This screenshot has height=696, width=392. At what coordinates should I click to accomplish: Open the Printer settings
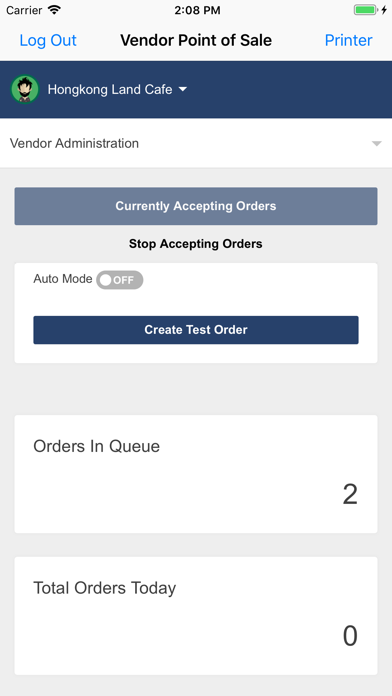[x=348, y=40]
